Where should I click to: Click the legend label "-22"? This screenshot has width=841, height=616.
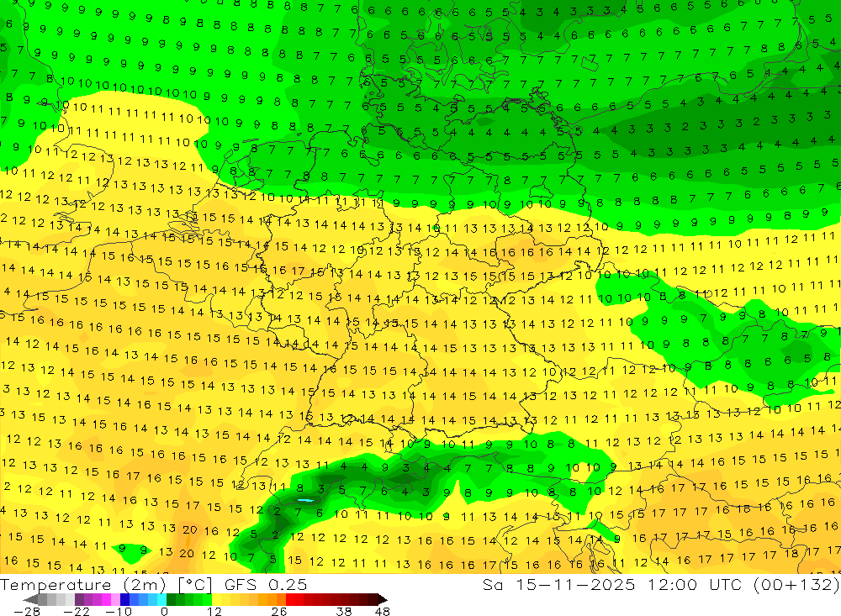(77, 612)
